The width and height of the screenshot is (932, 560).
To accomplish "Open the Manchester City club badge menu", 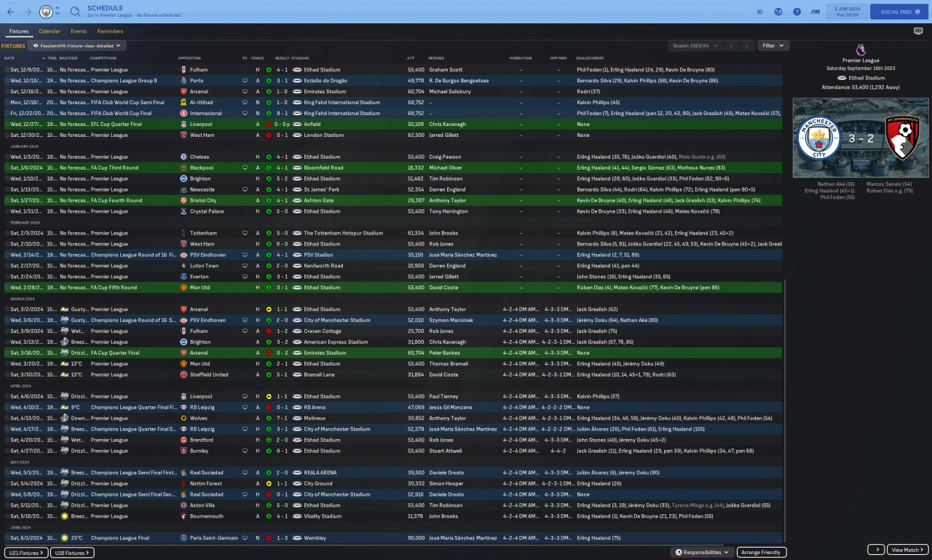I will coord(46,12).
